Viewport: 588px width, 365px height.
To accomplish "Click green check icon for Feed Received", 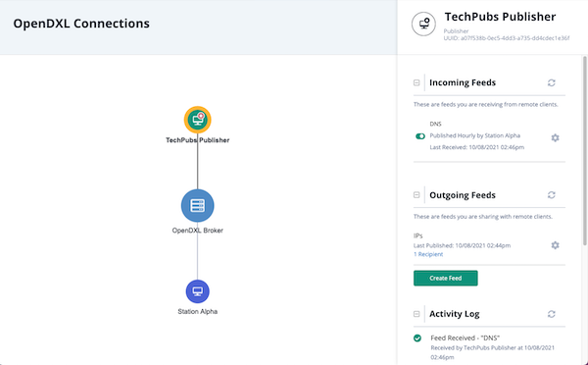I will click(417, 339).
